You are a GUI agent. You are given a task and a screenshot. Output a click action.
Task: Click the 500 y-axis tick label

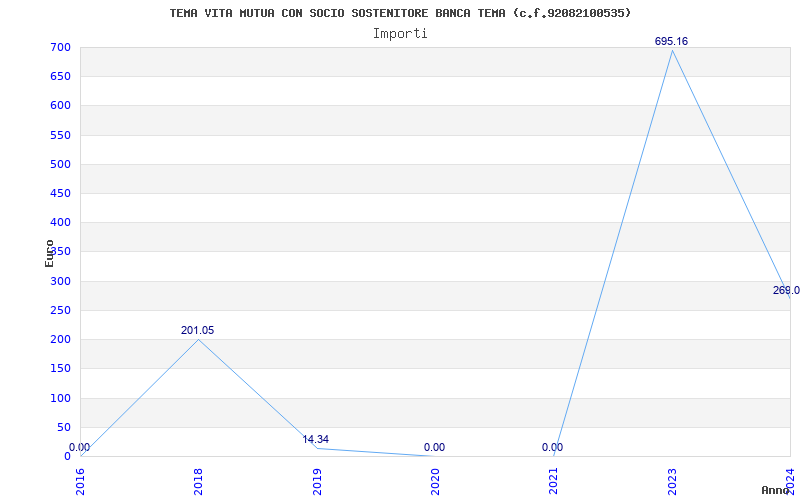point(60,164)
